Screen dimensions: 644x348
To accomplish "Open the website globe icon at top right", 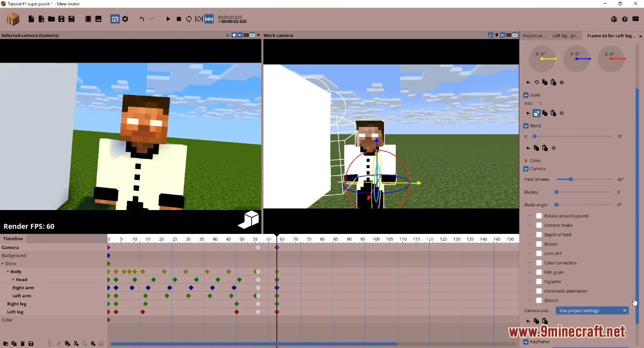I will coord(614,19).
